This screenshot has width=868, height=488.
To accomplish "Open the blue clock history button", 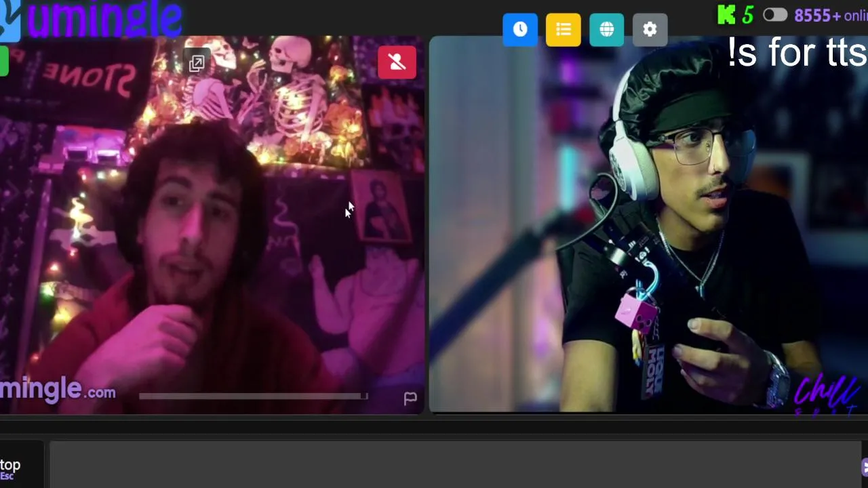I will [x=520, y=30].
